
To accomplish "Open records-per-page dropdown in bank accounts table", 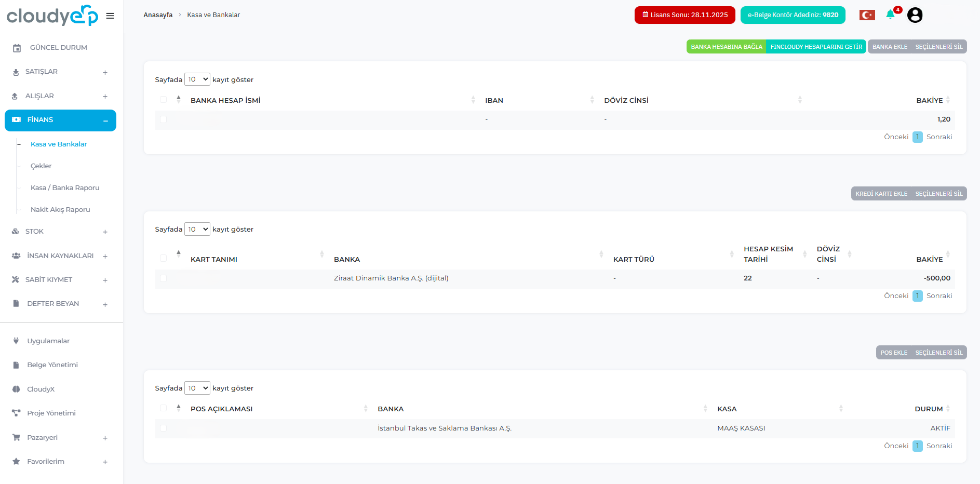I will click(x=197, y=79).
